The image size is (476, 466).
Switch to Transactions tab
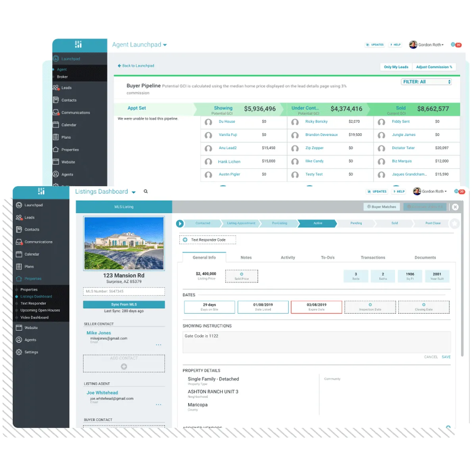click(x=373, y=257)
